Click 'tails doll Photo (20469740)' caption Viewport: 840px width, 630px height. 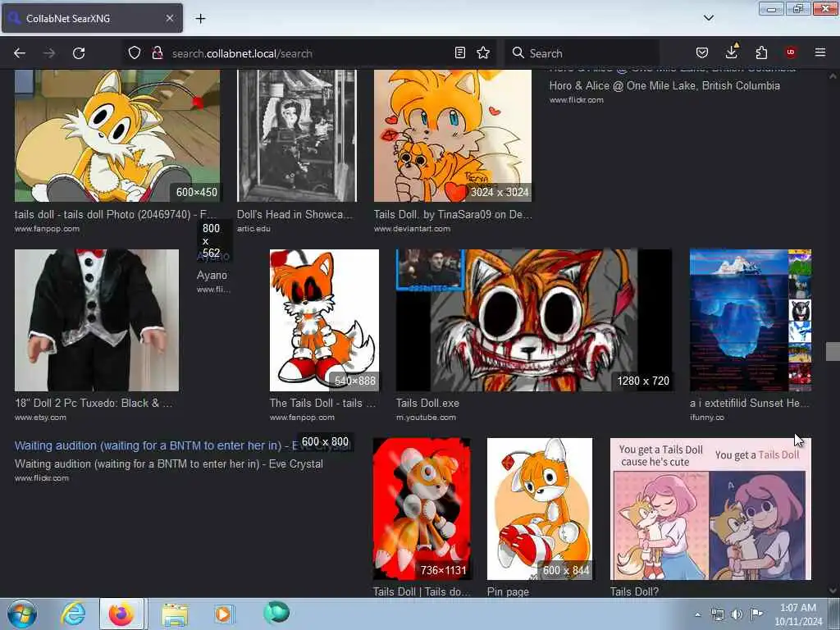click(116, 214)
